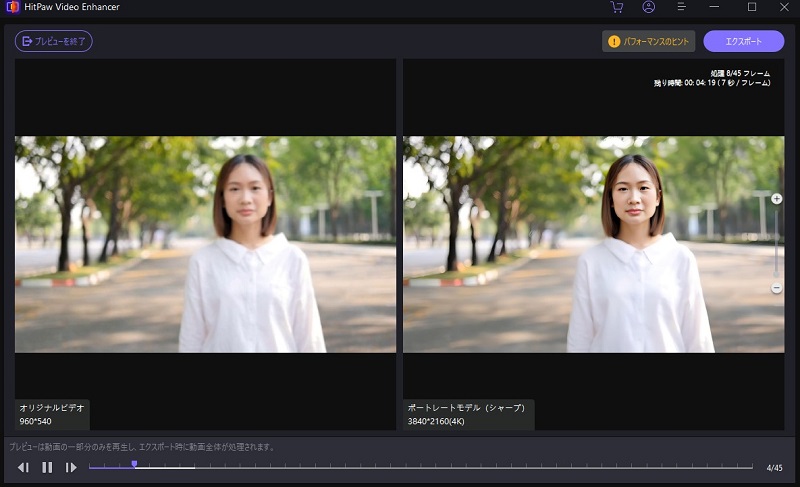Zoom in with the plus icon
The image size is (800, 487).
tap(777, 199)
